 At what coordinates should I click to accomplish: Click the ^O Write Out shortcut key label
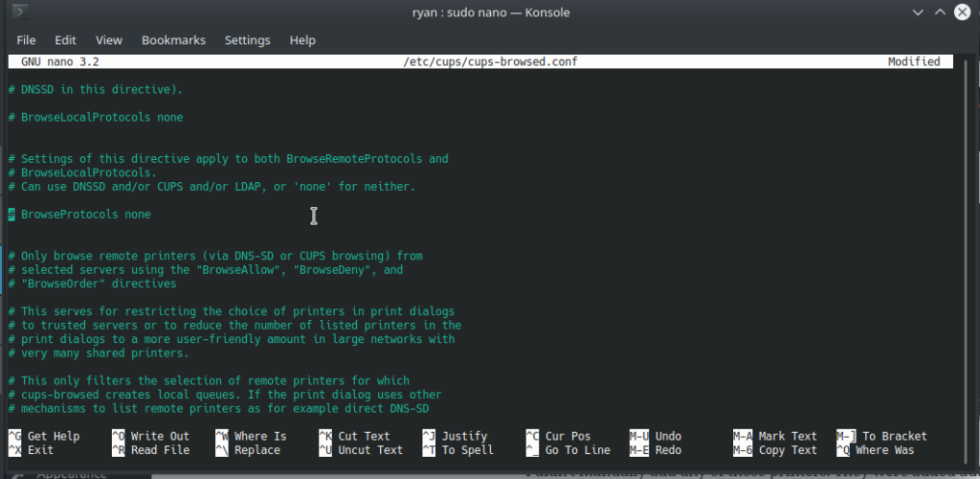tap(150, 437)
